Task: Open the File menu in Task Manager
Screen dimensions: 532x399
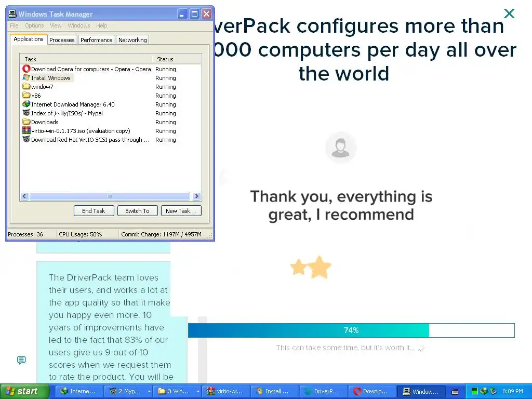Action: coord(14,25)
